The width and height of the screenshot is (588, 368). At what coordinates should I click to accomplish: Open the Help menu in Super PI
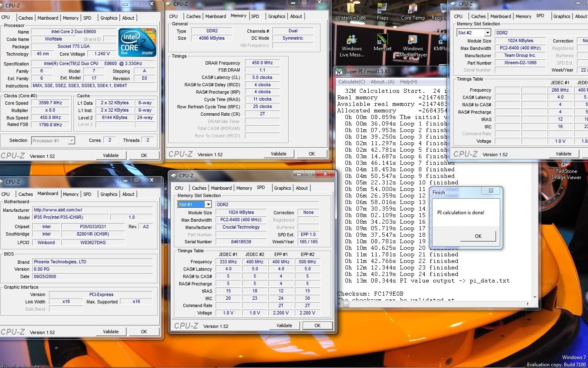pyautogui.click(x=408, y=82)
